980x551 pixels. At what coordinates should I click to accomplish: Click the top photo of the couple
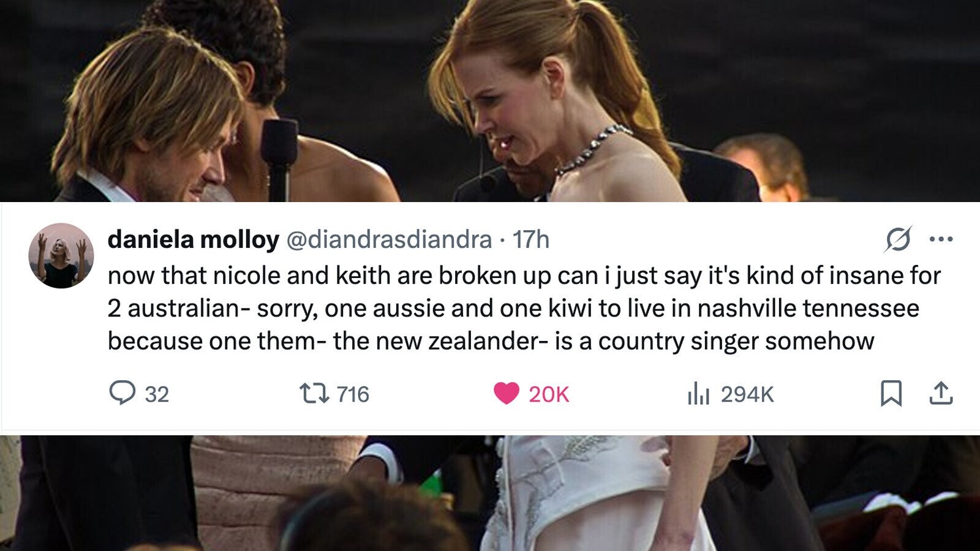pyautogui.click(x=490, y=101)
